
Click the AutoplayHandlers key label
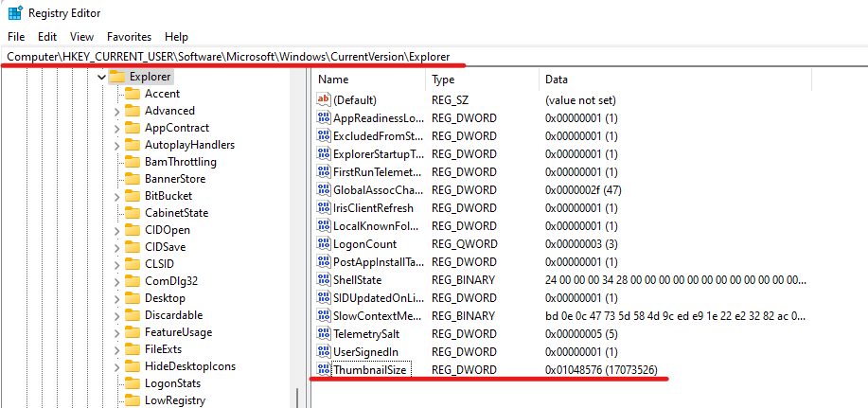189,145
